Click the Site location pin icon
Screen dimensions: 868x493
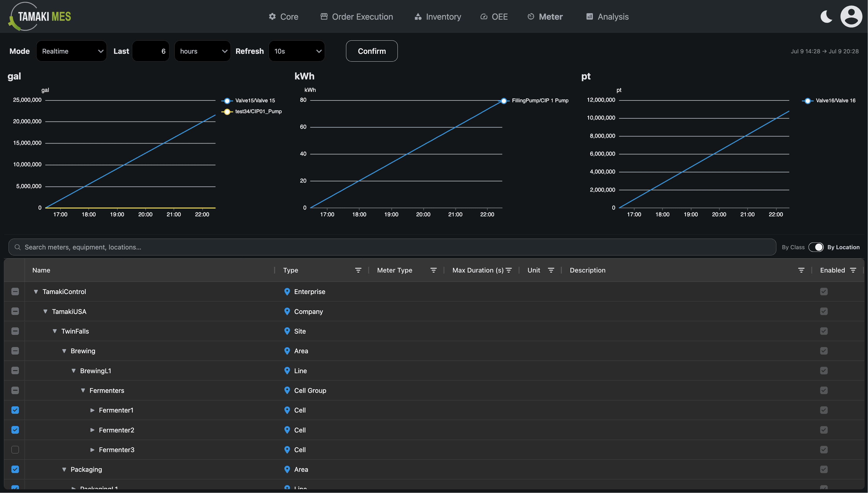(x=287, y=331)
